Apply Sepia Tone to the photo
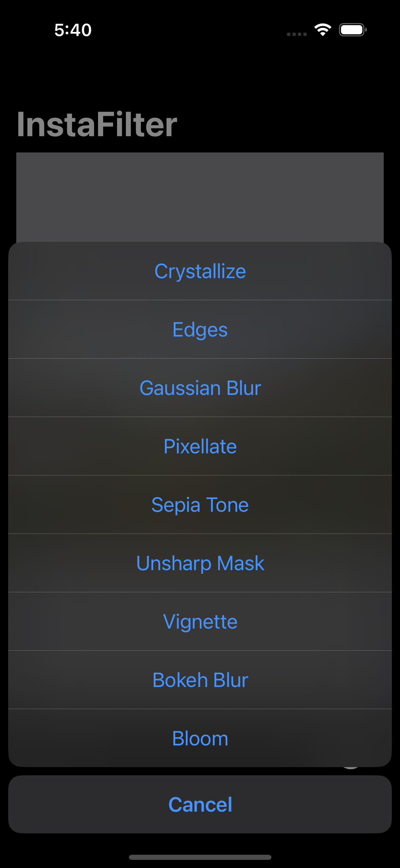 (x=200, y=504)
